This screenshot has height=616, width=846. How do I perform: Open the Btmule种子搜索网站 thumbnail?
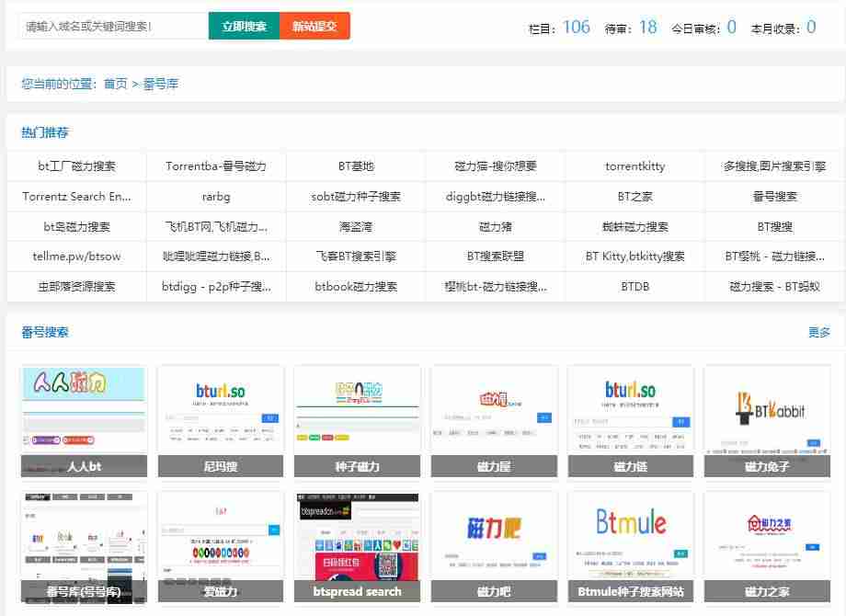pyautogui.click(x=630, y=547)
